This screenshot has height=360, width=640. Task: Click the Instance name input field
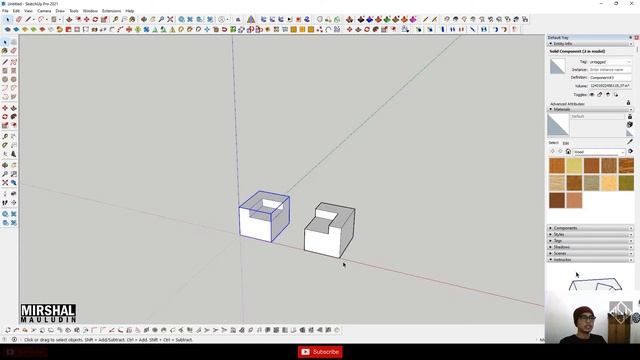610,70
